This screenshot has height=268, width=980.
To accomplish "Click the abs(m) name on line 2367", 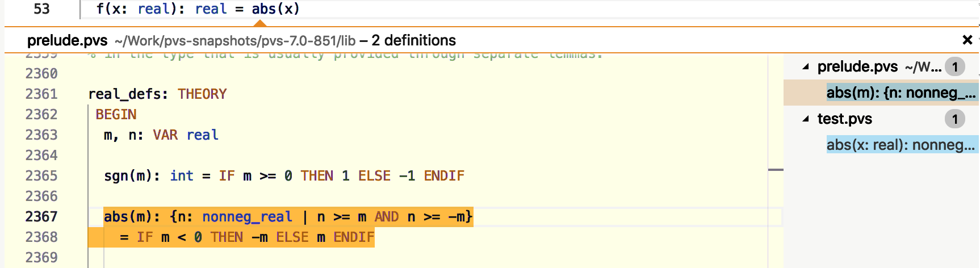I will click(x=128, y=216).
